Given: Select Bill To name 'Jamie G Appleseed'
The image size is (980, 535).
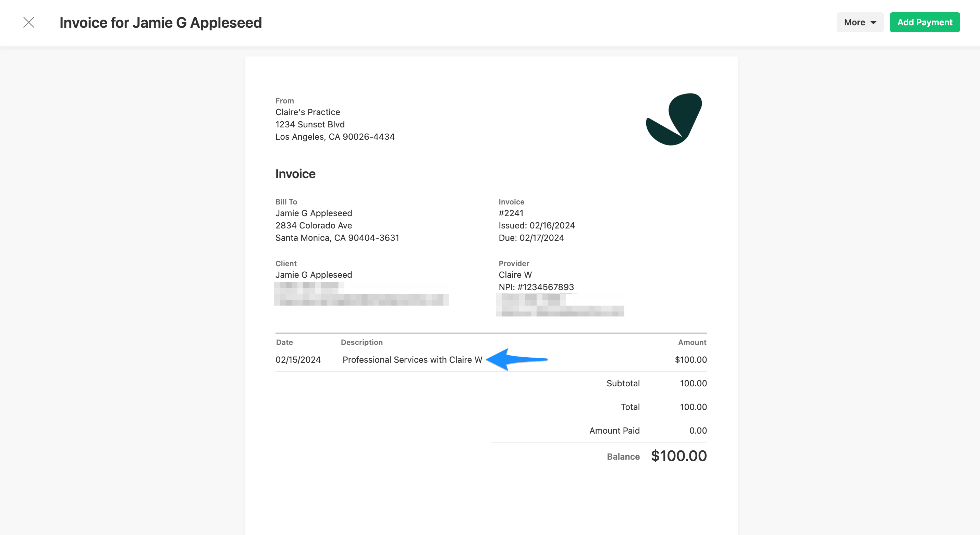Looking at the screenshot, I should pyautogui.click(x=314, y=213).
